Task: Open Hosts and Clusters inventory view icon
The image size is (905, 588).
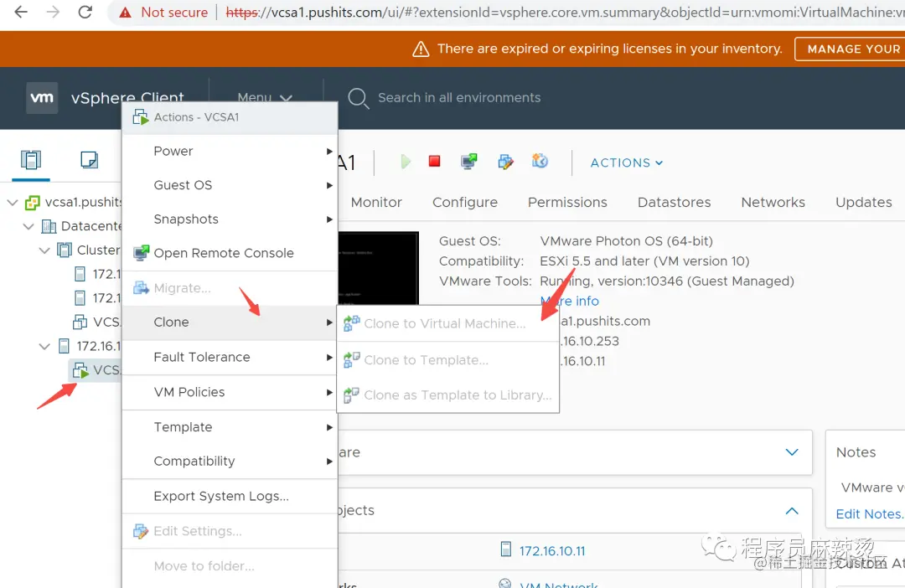Action: click(31, 160)
